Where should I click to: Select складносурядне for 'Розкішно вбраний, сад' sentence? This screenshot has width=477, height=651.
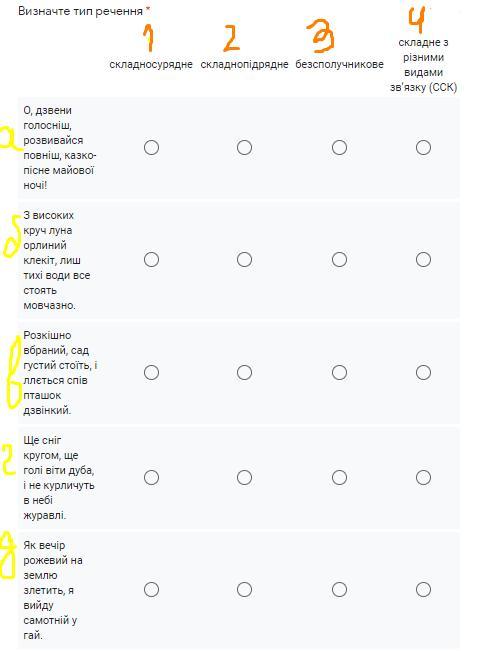tap(151, 372)
